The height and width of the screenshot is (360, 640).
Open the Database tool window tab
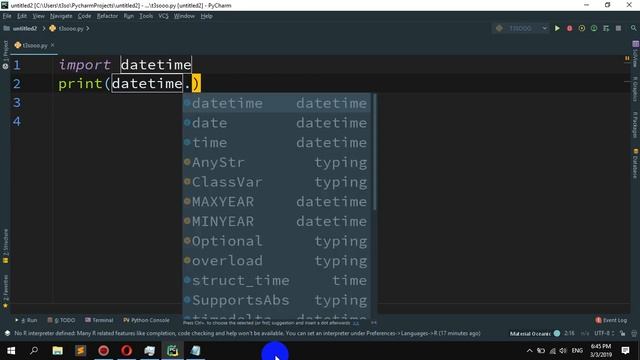pyautogui.click(x=635, y=163)
